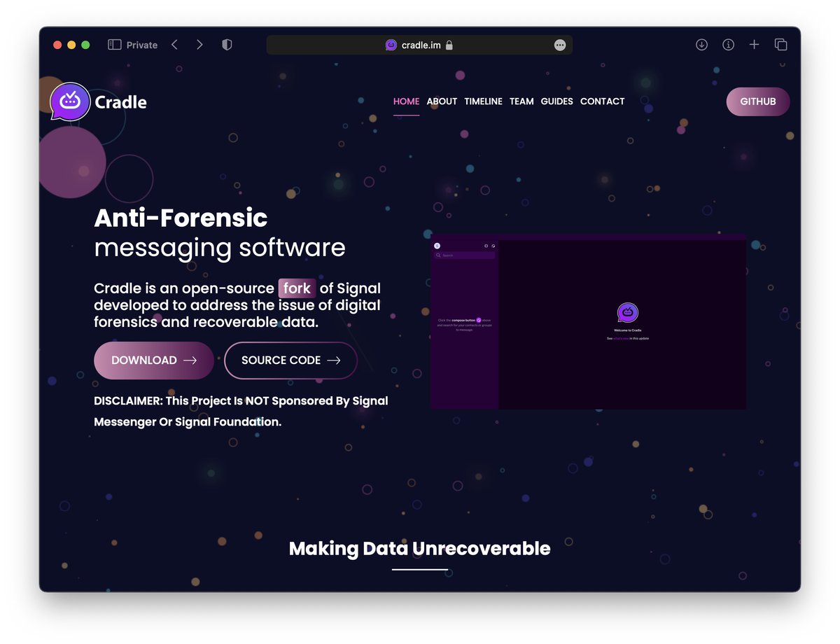This screenshot has height=644, width=840.
Task: Open Safari Privacy Report shield icon
Action: pyautogui.click(x=226, y=44)
